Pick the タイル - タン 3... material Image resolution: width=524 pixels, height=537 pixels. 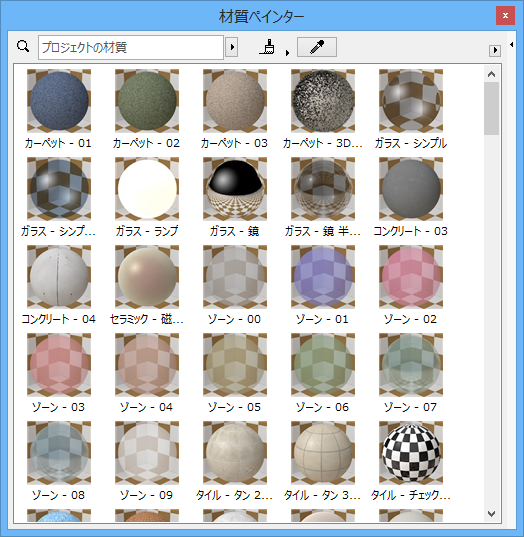pos(323,453)
